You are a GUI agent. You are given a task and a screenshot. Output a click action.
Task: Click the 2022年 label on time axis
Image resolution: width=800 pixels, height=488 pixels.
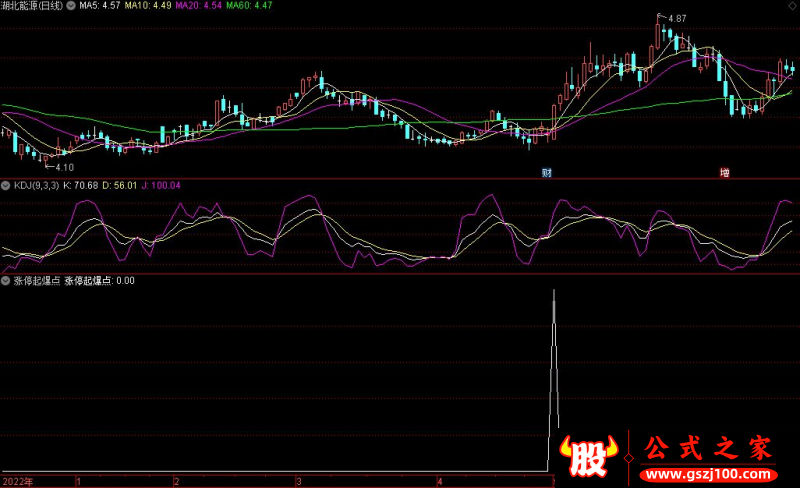pyautogui.click(x=16, y=481)
